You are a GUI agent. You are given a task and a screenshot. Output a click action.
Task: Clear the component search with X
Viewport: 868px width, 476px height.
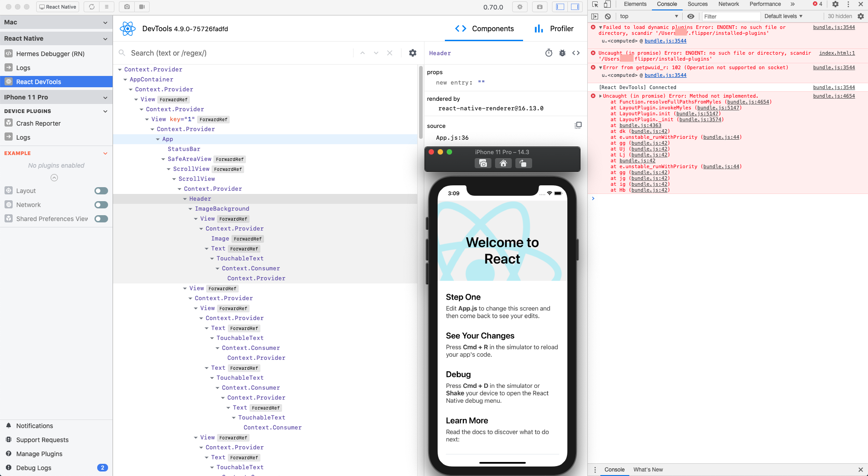tap(390, 53)
